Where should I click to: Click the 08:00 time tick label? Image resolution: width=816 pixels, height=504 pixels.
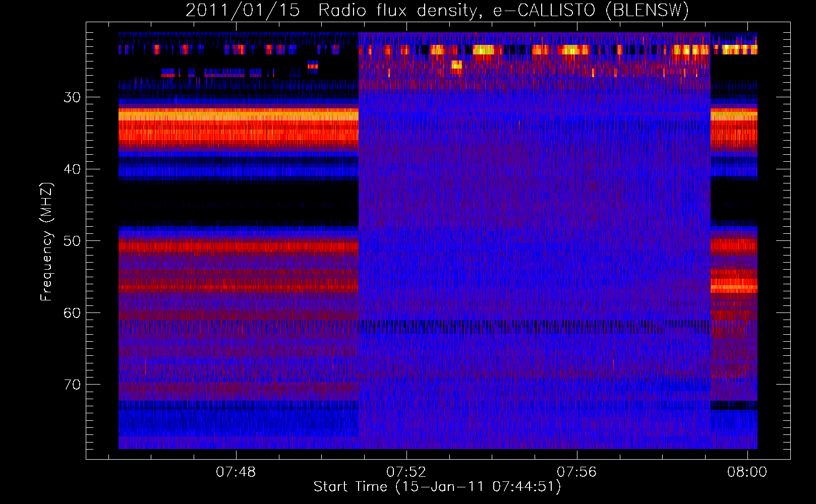tap(747, 472)
